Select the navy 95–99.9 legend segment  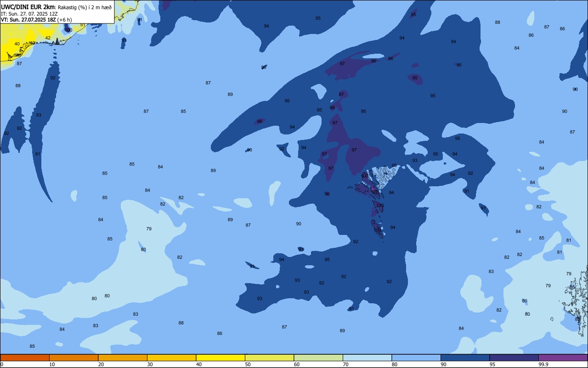click(x=514, y=357)
